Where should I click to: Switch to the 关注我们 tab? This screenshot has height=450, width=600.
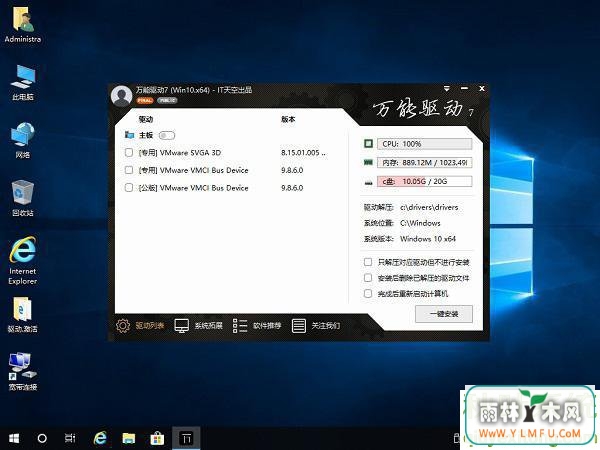tap(316, 326)
